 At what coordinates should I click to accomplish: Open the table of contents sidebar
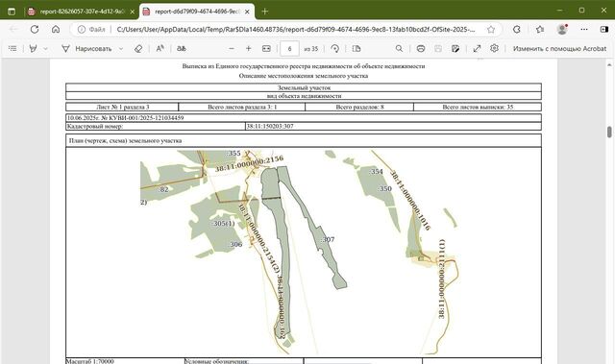click(12, 49)
